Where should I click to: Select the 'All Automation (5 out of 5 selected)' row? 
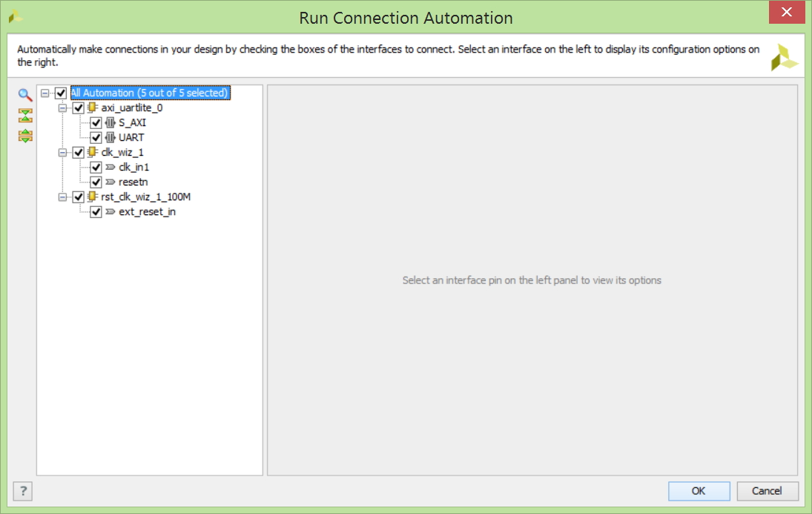(151, 93)
